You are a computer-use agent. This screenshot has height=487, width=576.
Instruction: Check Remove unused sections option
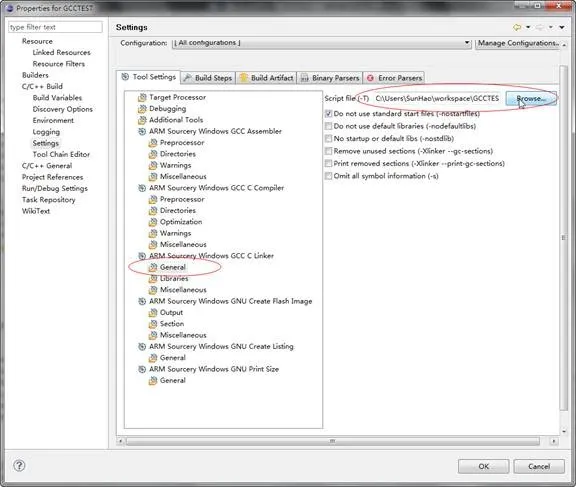pyautogui.click(x=328, y=151)
